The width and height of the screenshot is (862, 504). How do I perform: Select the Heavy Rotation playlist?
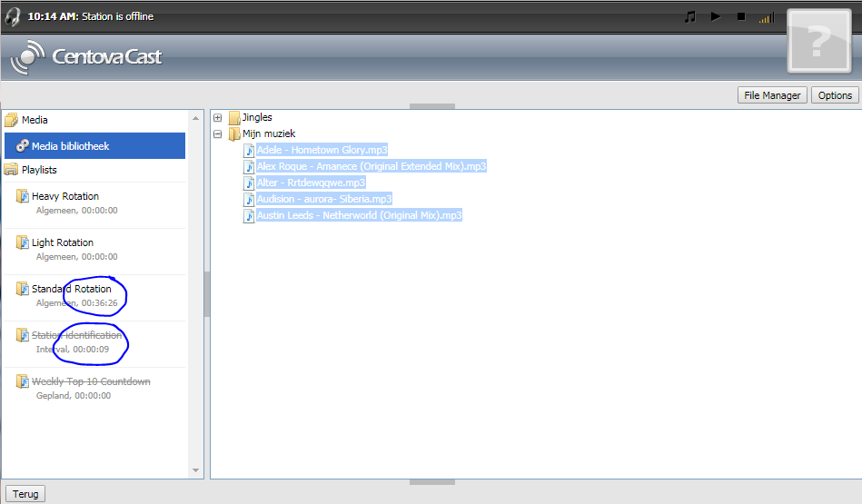[94, 203]
